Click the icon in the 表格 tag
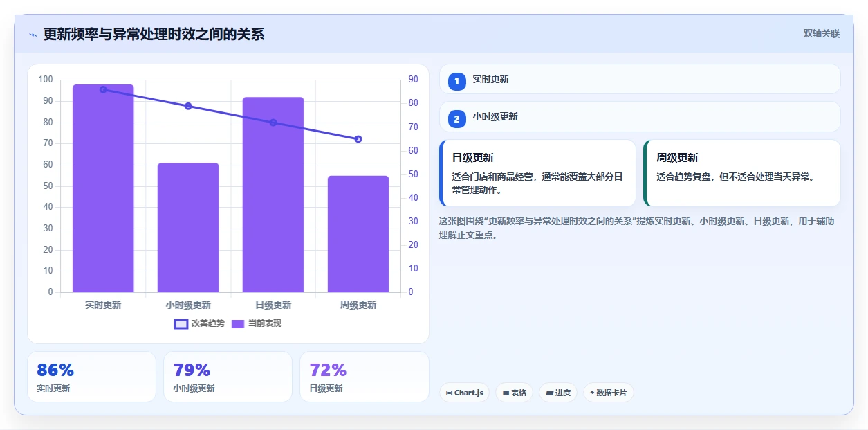This screenshot has width=868, height=430. pyautogui.click(x=506, y=393)
